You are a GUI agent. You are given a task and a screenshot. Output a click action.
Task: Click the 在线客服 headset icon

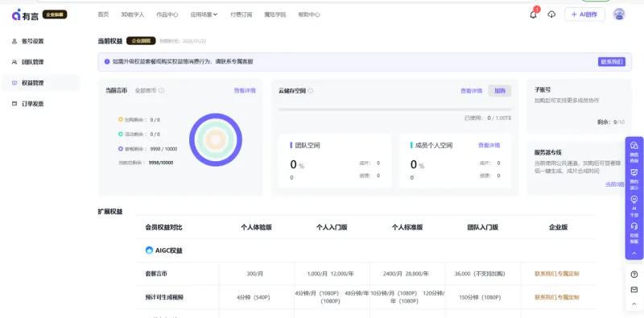[x=634, y=226]
